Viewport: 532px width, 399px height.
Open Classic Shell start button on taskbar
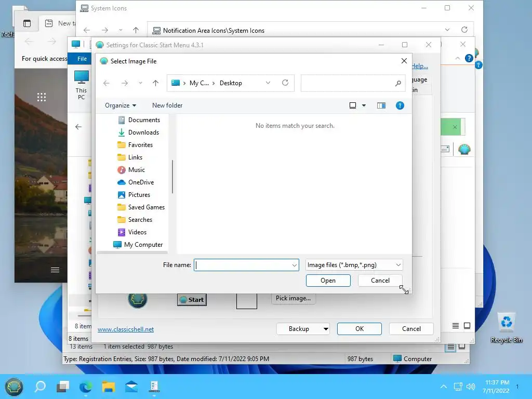(14, 387)
